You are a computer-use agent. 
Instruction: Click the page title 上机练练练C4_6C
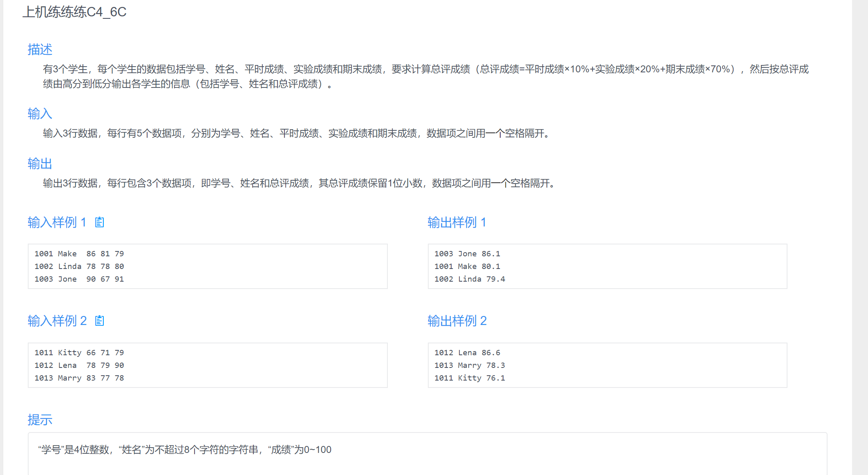74,12
